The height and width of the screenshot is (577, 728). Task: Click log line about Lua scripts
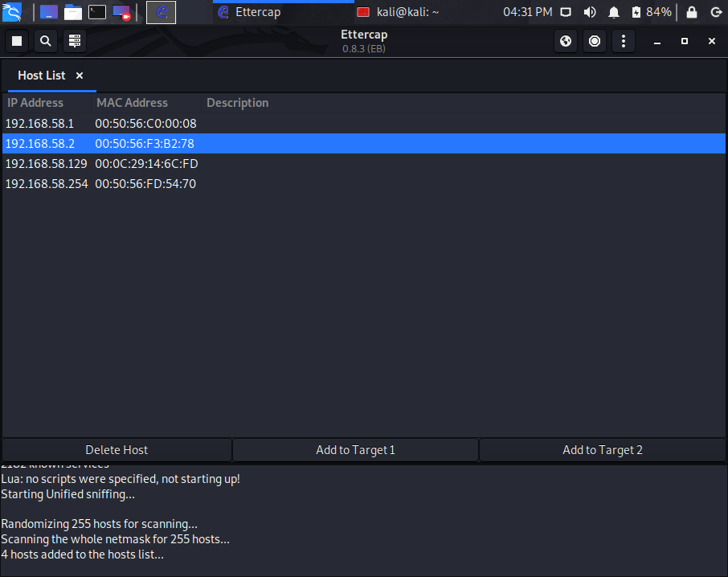pyautogui.click(x=121, y=479)
